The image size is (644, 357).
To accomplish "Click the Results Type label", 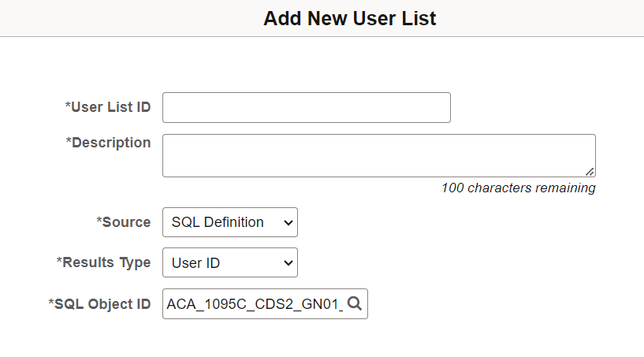I will click(x=106, y=262).
